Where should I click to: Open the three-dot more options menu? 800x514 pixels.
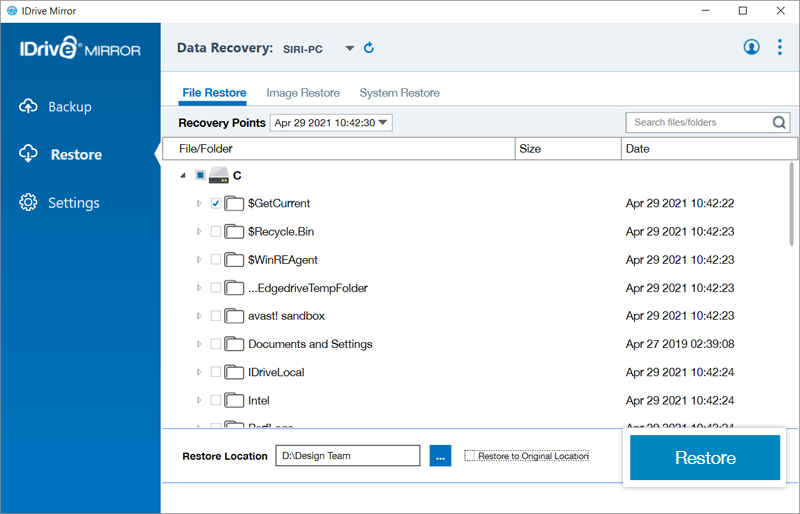click(x=780, y=47)
